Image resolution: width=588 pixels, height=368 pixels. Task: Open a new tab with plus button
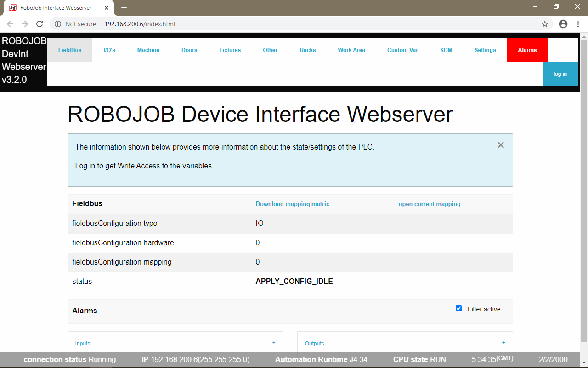pos(124,8)
